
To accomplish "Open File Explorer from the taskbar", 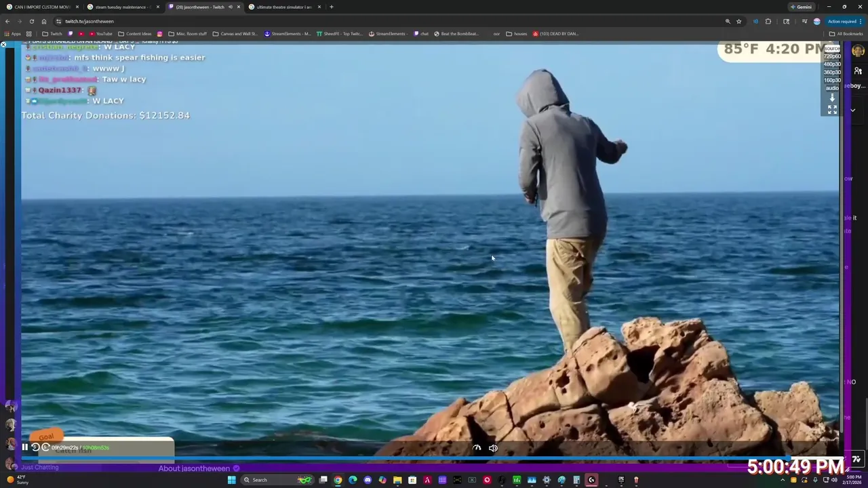I will click(397, 480).
